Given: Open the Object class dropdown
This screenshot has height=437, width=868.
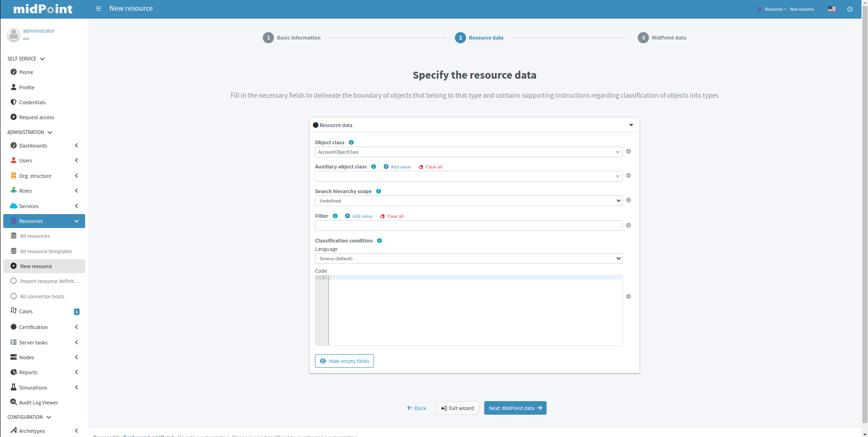Looking at the screenshot, I should point(468,152).
